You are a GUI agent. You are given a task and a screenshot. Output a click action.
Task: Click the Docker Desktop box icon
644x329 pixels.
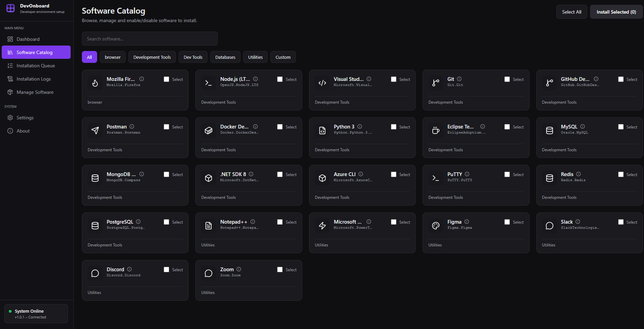point(209,130)
